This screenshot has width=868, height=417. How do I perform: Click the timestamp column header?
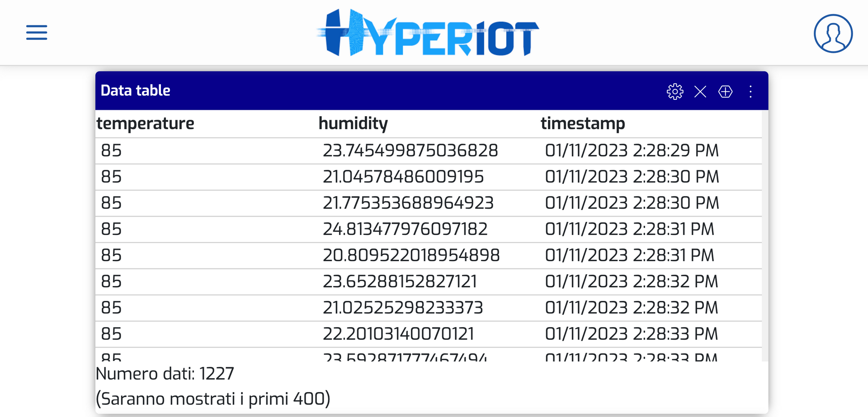(583, 123)
